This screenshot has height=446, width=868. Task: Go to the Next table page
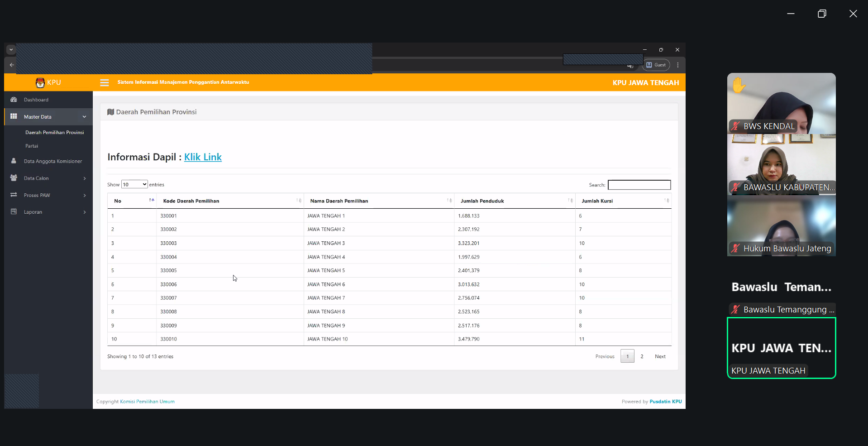[660, 356]
